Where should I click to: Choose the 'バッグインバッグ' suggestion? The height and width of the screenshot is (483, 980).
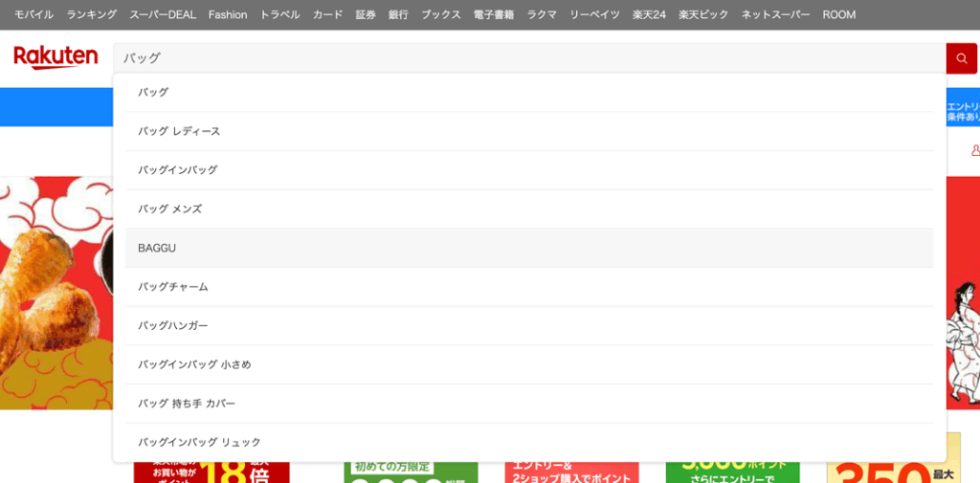click(177, 170)
